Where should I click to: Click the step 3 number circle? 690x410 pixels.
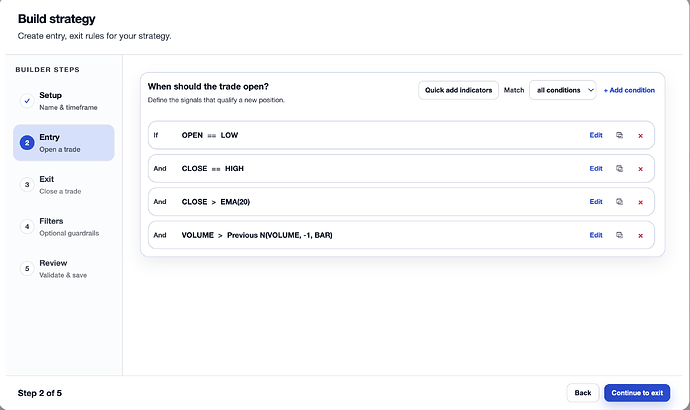coord(27,185)
